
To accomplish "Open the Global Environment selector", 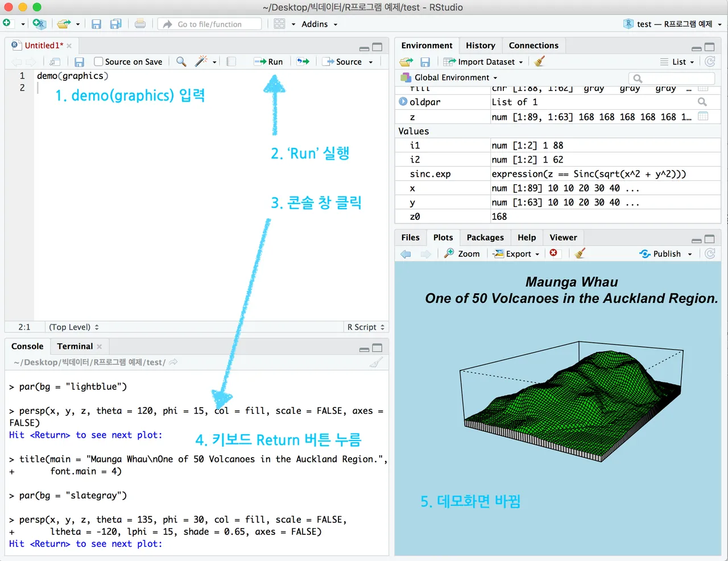I will coord(449,77).
